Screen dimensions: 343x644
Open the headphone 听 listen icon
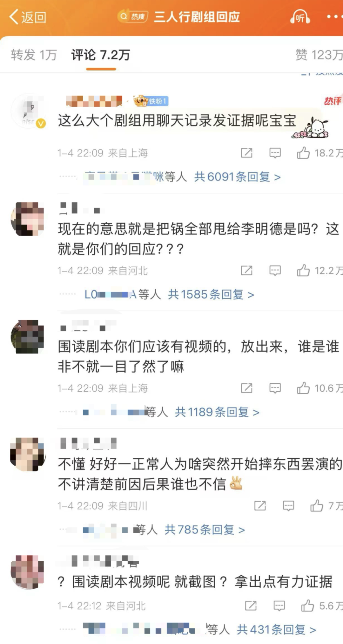tap(300, 17)
